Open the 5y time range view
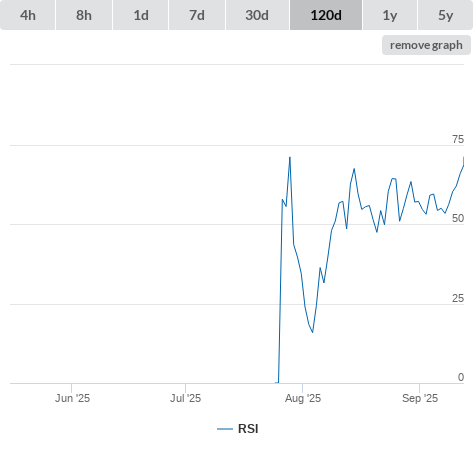The width and height of the screenshot is (474, 455). (445, 15)
